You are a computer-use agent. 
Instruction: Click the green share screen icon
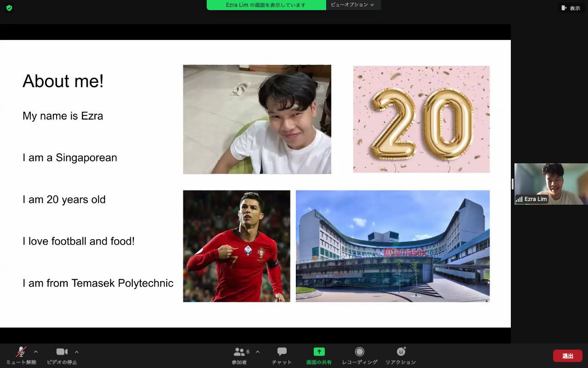coord(319,352)
